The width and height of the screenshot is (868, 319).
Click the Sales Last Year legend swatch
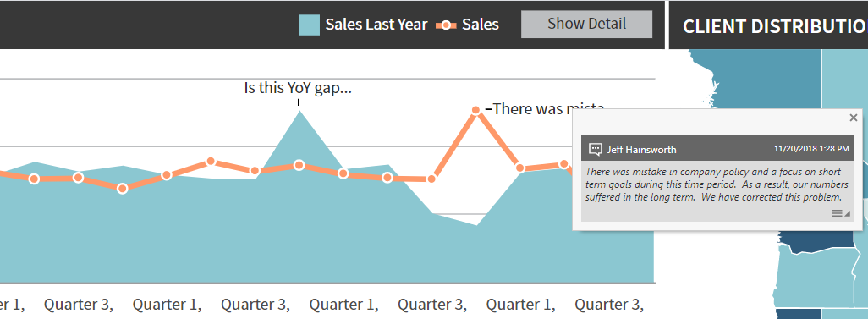pos(309,25)
